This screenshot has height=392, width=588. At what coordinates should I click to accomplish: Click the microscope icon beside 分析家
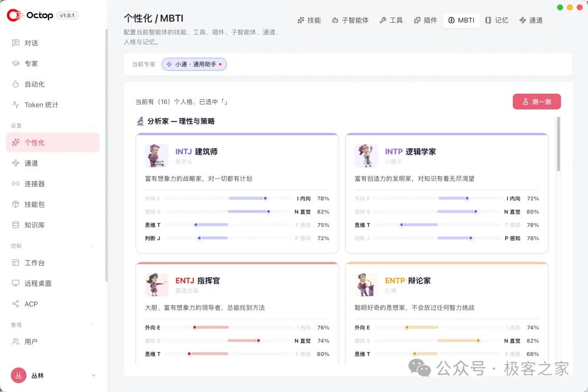140,121
